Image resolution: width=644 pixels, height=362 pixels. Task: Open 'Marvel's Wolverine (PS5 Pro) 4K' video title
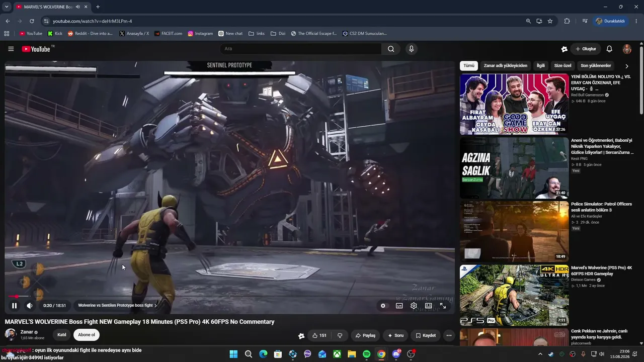[x=601, y=271]
